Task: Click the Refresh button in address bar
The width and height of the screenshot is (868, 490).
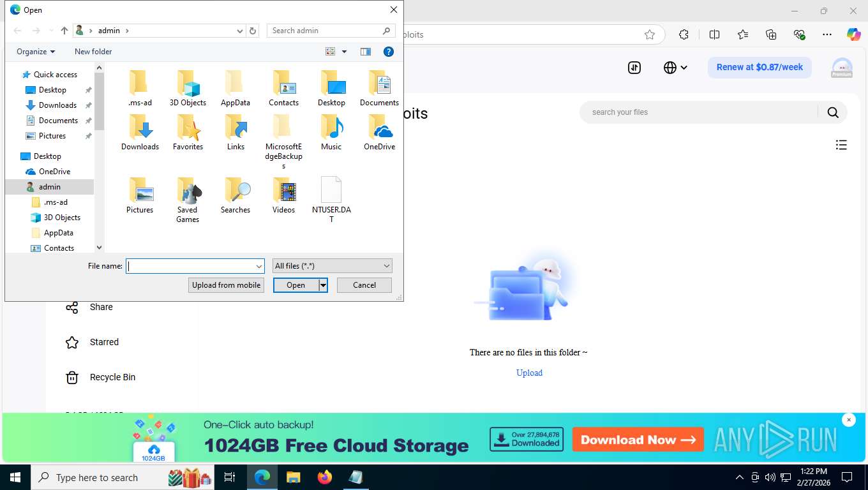Action: point(253,31)
